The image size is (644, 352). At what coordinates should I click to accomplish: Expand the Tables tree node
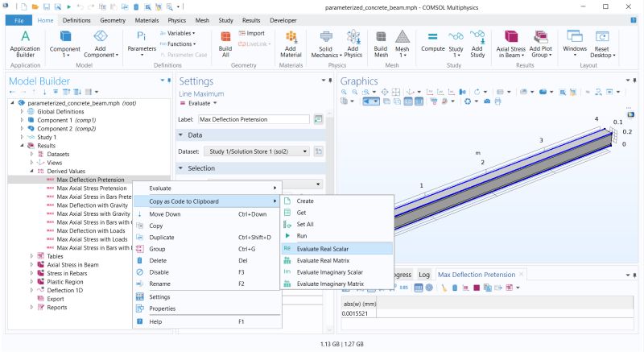coord(32,256)
